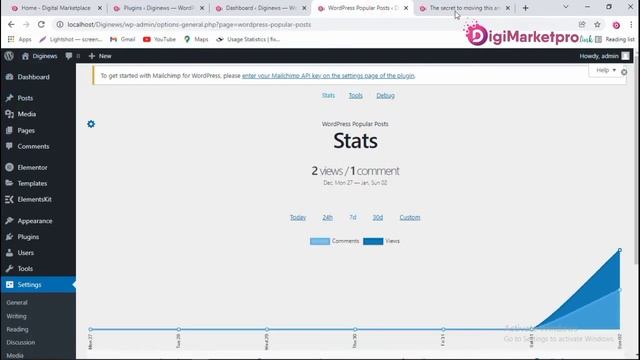Open Chrome three-dot menu
Image resolution: width=640 pixels, height=360 pixels.
(x=631, y=24)
